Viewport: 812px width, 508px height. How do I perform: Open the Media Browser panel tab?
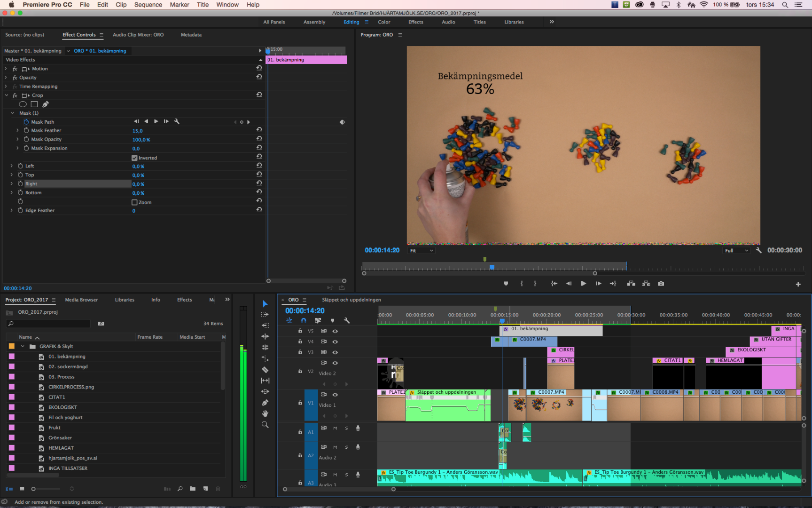coord(81,300)
